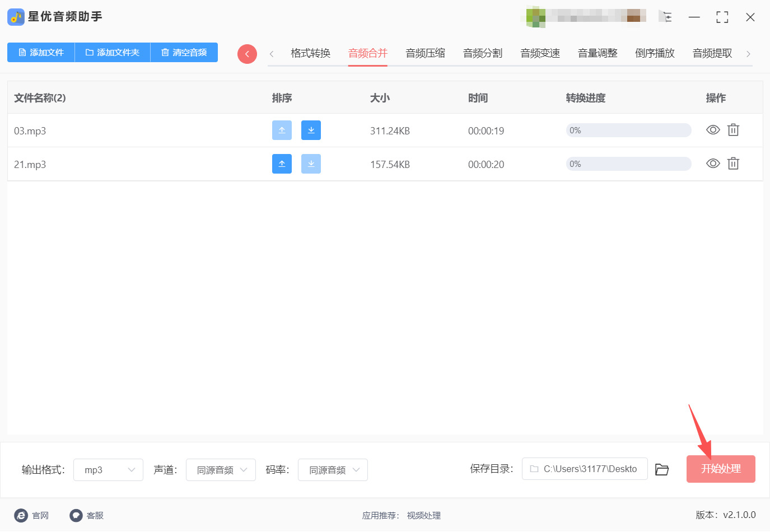Screen dimensions: 770x532
Task: Move 03.mp3 down in the sort order
Action: [311, 130]
